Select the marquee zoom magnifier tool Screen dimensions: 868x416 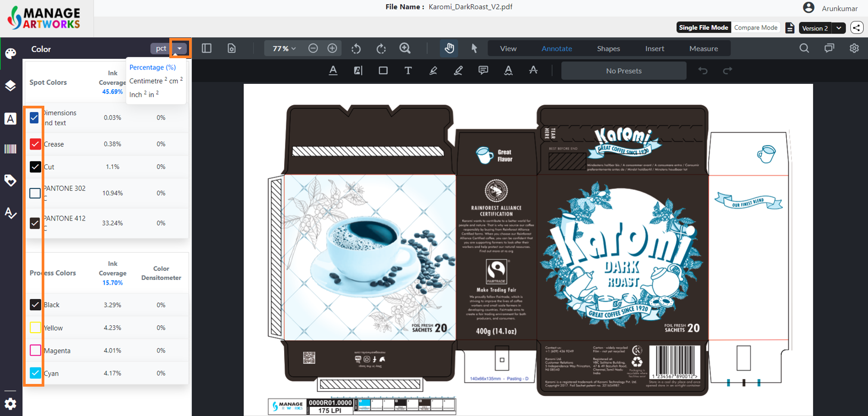(x=405, y=49)
